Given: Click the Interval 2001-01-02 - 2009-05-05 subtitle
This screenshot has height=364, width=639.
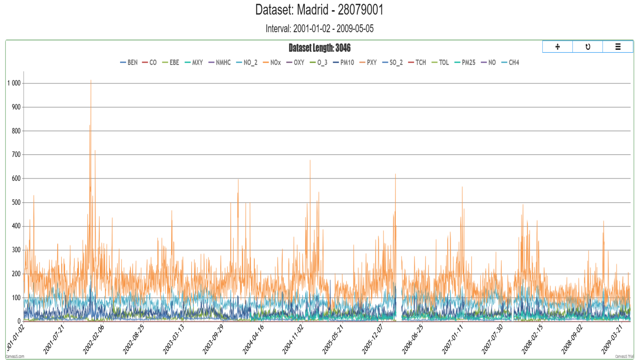Looking at the screenshot, I should 319,29.
